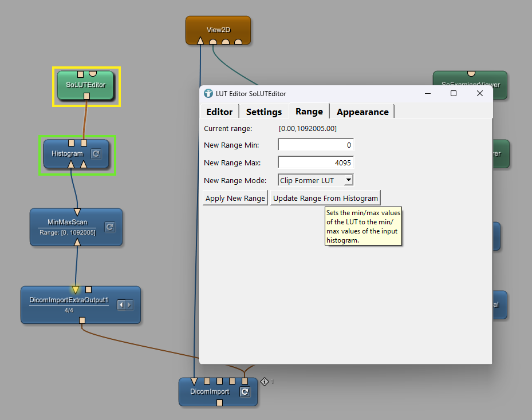
Task: Click the Apply New Range button
Action: tap(235, 198)
